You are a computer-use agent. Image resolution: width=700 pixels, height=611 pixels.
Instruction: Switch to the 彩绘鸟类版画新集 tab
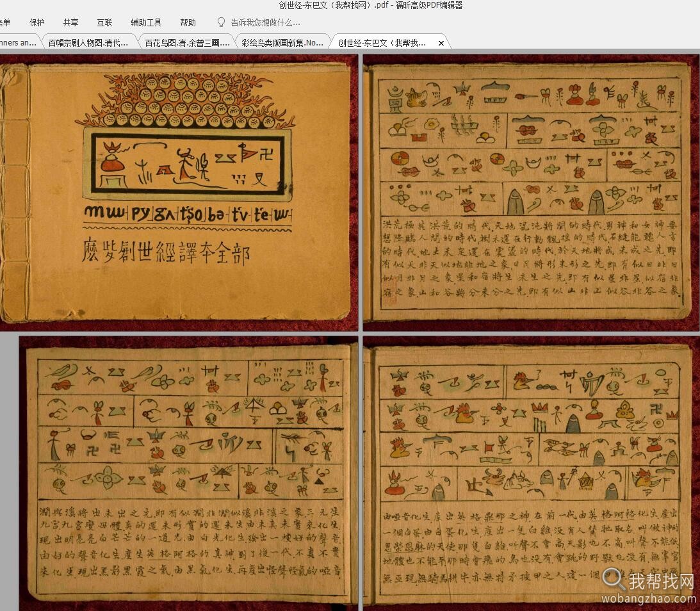(x=282, y=43)
